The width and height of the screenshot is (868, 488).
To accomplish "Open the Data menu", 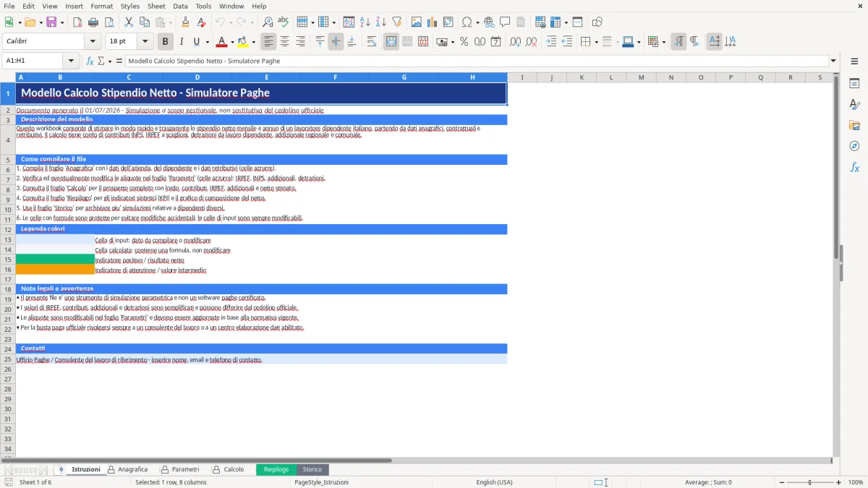I will point(180,6).
